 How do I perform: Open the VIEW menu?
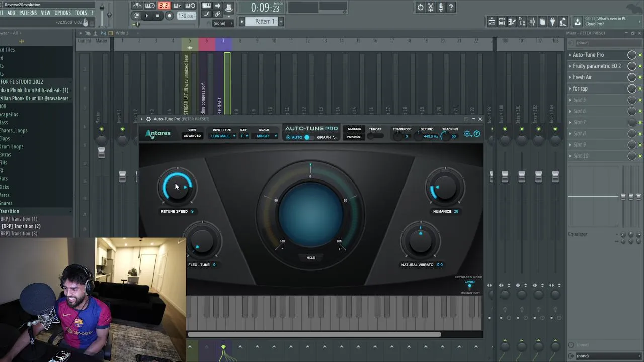click(46, 13)
